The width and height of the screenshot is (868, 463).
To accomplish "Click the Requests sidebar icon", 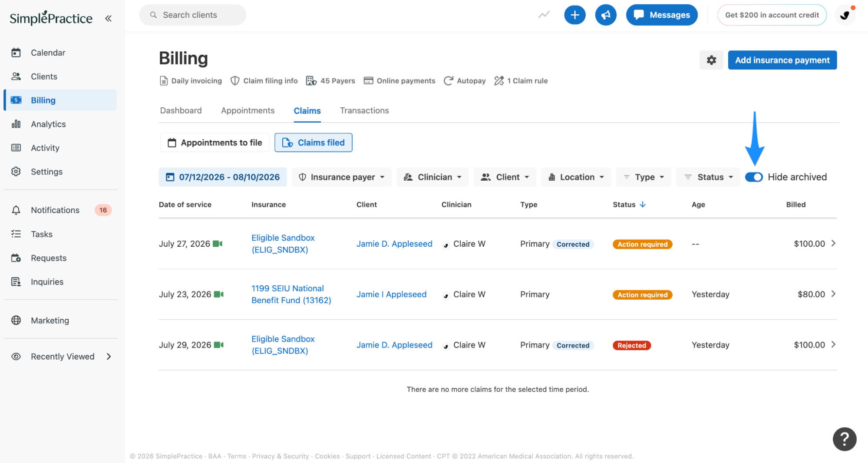I will point(16,258).
